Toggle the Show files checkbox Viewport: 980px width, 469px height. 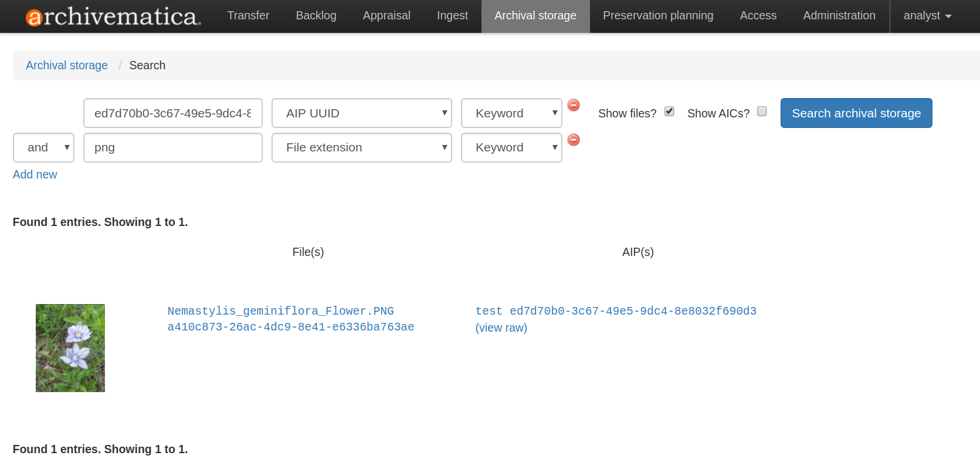coord(669,112)
